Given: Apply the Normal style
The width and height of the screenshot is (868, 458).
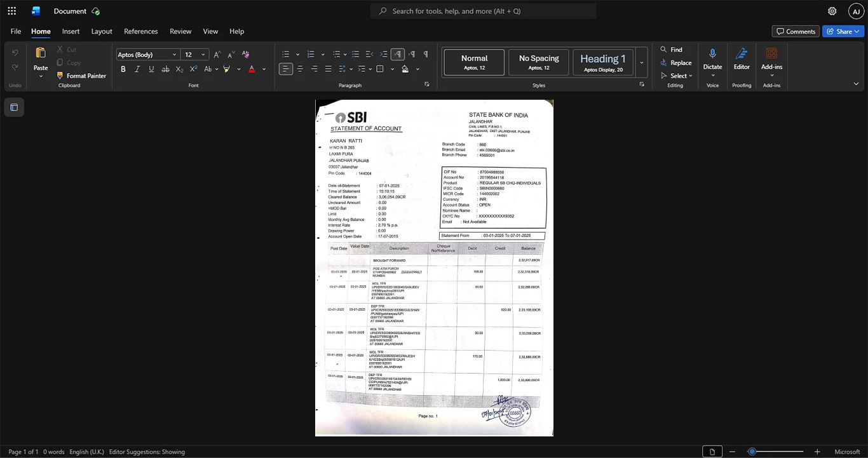Looking at the screenshot, I should coord(474,62).
